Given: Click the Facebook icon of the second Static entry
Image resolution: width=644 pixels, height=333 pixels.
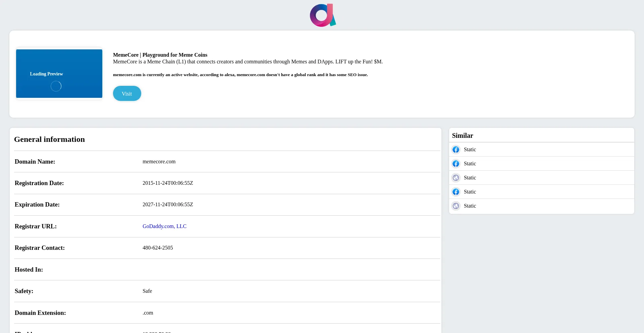Looking at the screenshot, I should 456,164.
